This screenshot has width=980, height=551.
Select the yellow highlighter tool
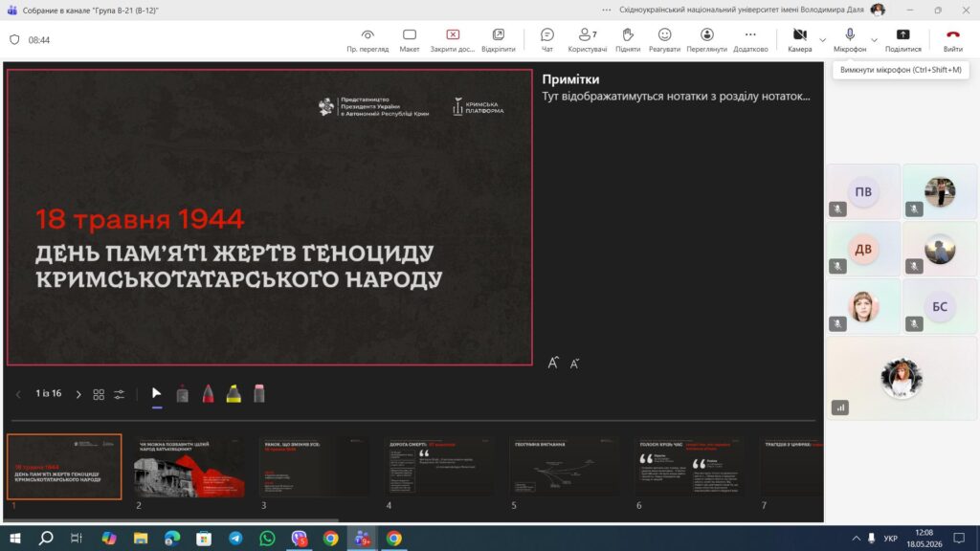(x=234, y=393)
